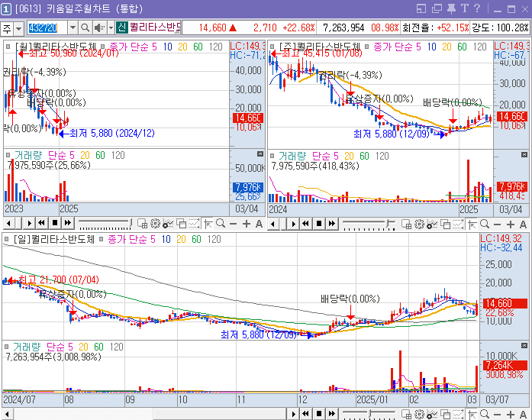
Task: Click the daily chart horizontal scrollbar left arrow
Action: tap(8, 414)
